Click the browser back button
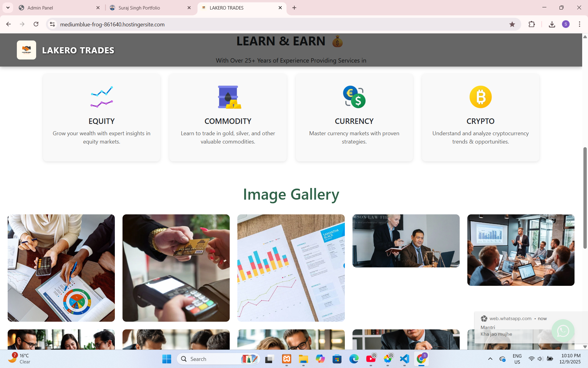This screenshot has width=588, height=368. click(x=8, y=24)
